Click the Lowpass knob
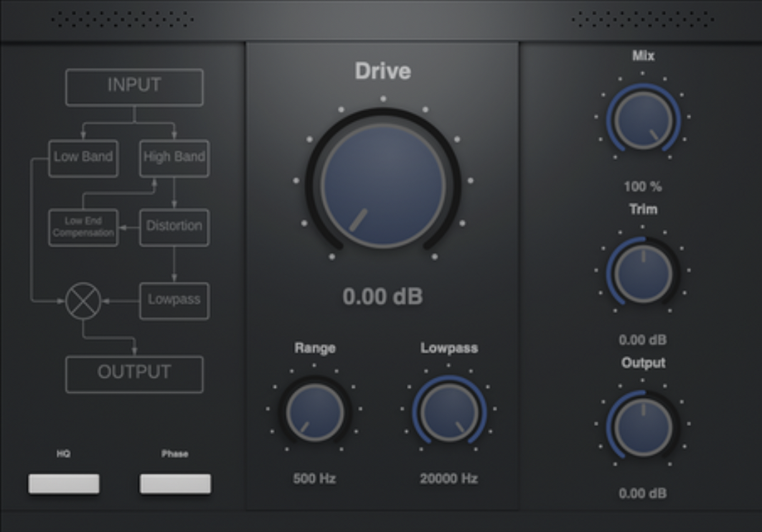 [449, 412]
